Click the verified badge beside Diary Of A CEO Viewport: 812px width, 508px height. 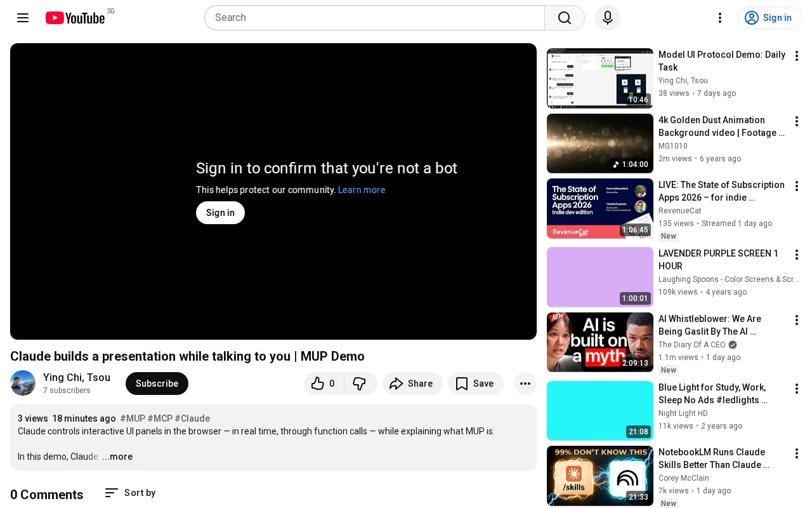click(x=733, y=345)
